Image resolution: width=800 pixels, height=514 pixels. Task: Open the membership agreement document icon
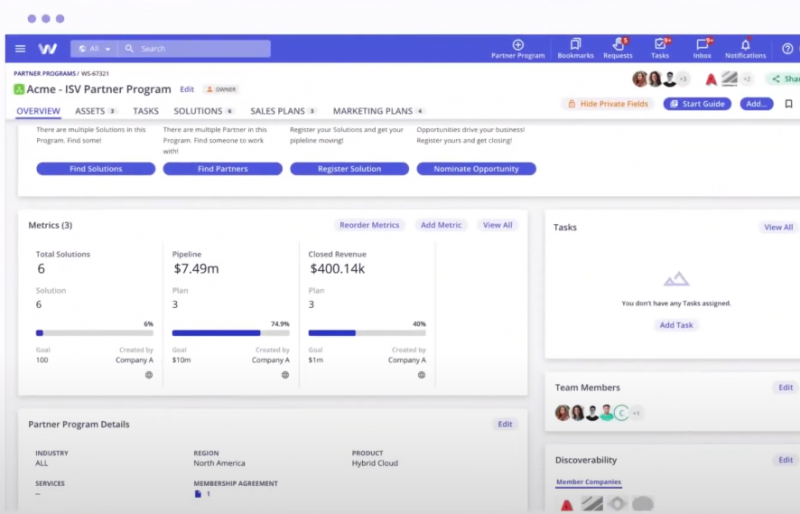[x=198, y=494]
